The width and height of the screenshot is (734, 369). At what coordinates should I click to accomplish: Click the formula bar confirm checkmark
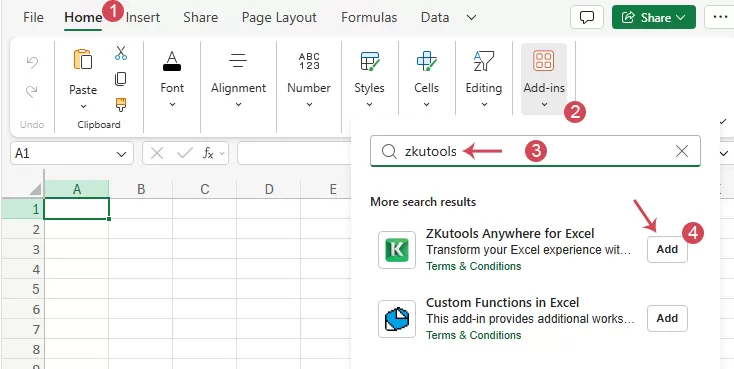184,153
